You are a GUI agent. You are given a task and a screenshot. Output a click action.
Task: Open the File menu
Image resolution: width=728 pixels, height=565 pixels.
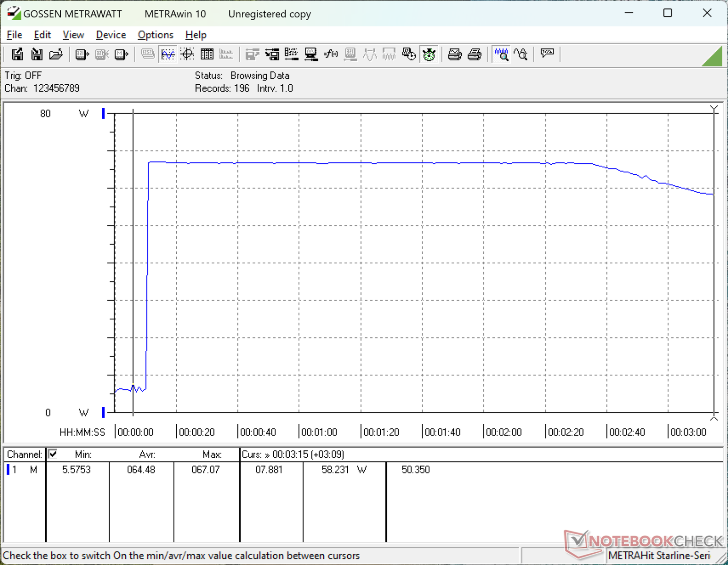click(x=15, y=35)
